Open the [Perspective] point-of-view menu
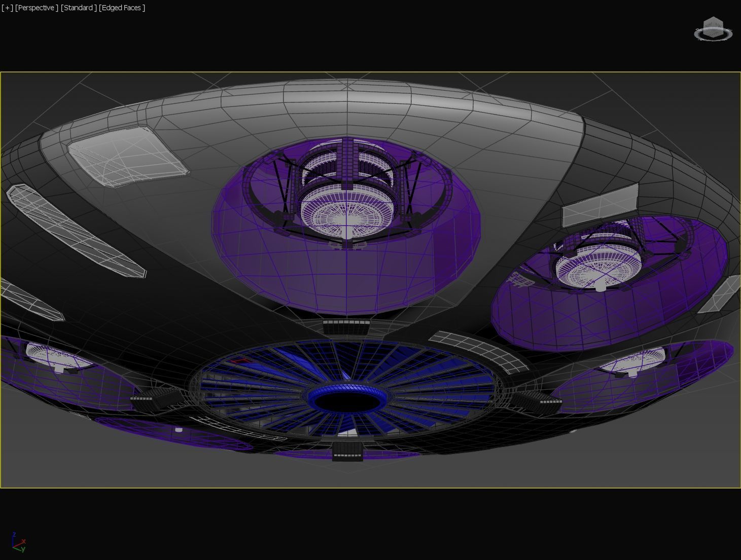The image size is (741, 560). (37, 8)
